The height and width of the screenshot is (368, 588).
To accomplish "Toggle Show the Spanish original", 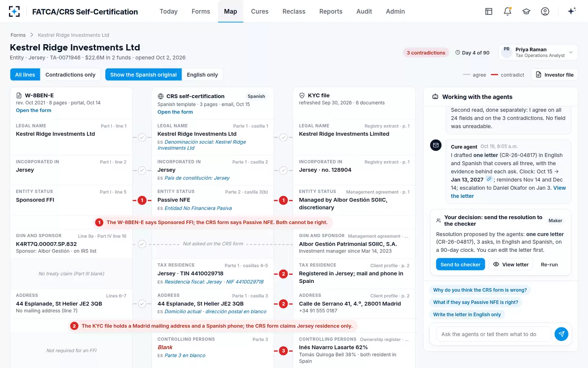I will coord(143,74).
